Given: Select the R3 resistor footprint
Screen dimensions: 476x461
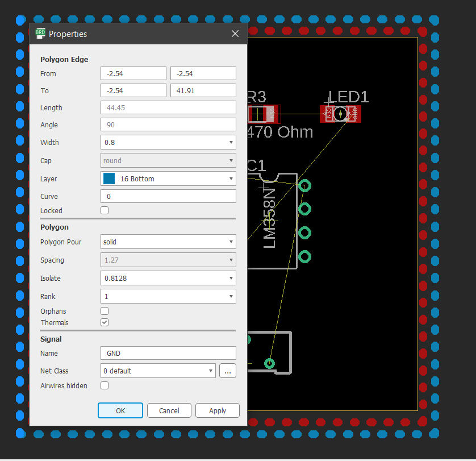Looking at the screenshot, I should tap(264, 114).
